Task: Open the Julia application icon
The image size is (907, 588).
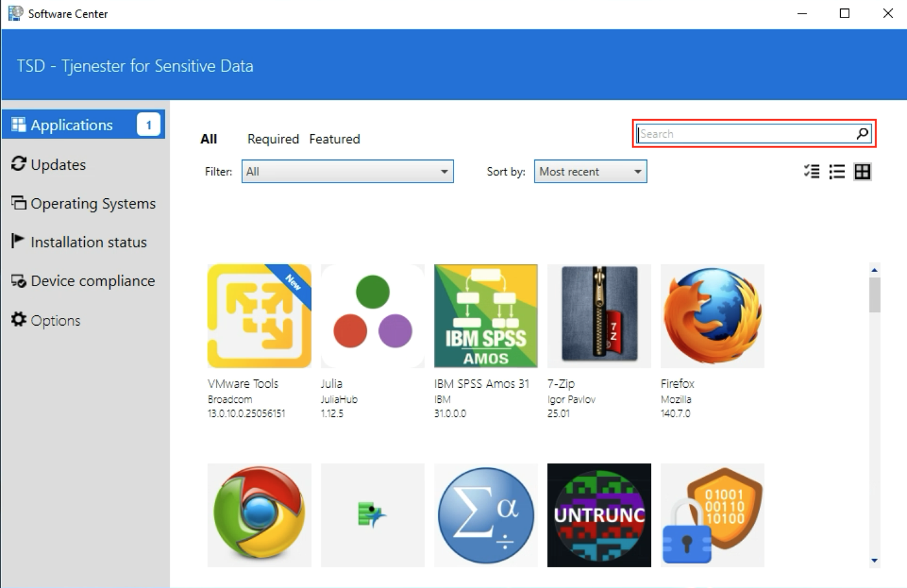Action: pos(373,316)
